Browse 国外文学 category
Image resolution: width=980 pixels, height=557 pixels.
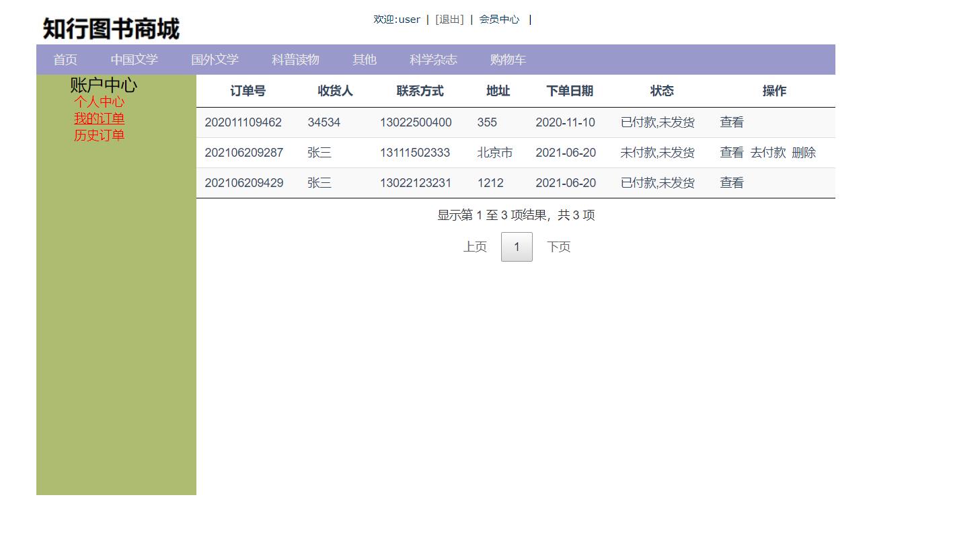215,59
